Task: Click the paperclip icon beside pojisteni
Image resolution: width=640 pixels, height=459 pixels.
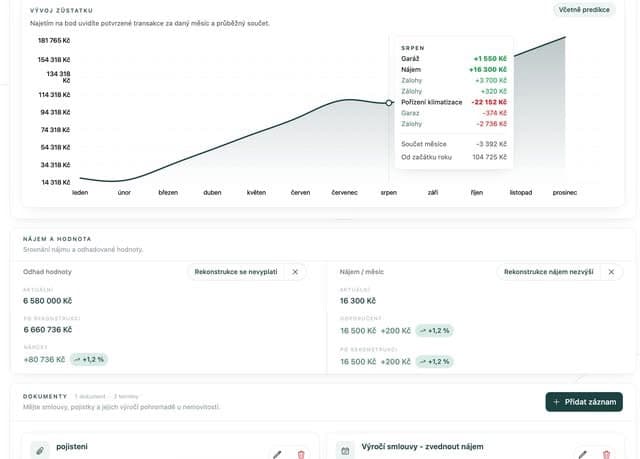Action: point(40,450)
